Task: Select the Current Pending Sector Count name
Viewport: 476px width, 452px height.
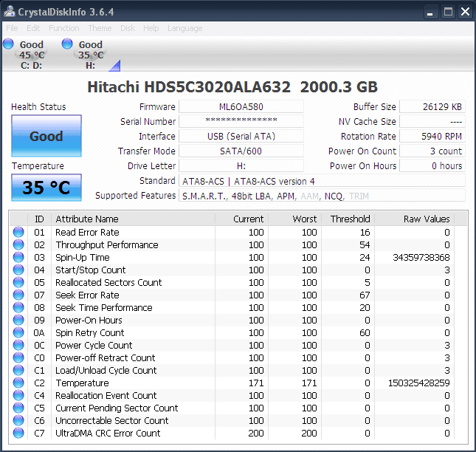Action: pos(117,408)
